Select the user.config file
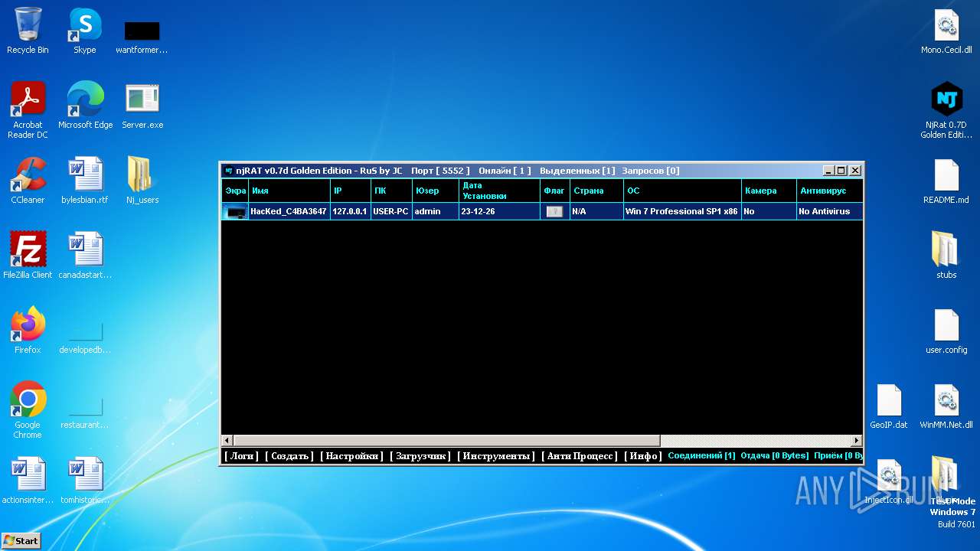 point(946,331)
